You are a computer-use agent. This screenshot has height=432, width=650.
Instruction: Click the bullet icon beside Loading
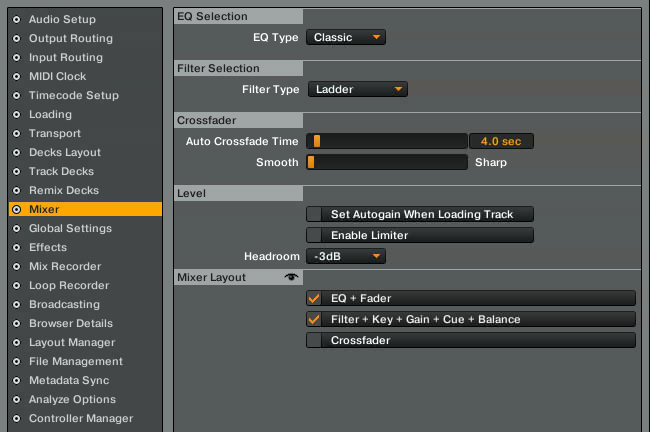(17, 114)
